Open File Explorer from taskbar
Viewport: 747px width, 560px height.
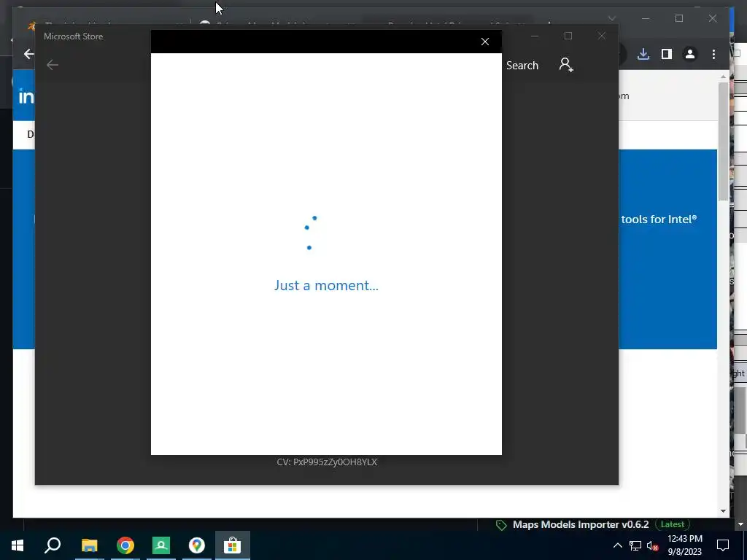point(89,545)
